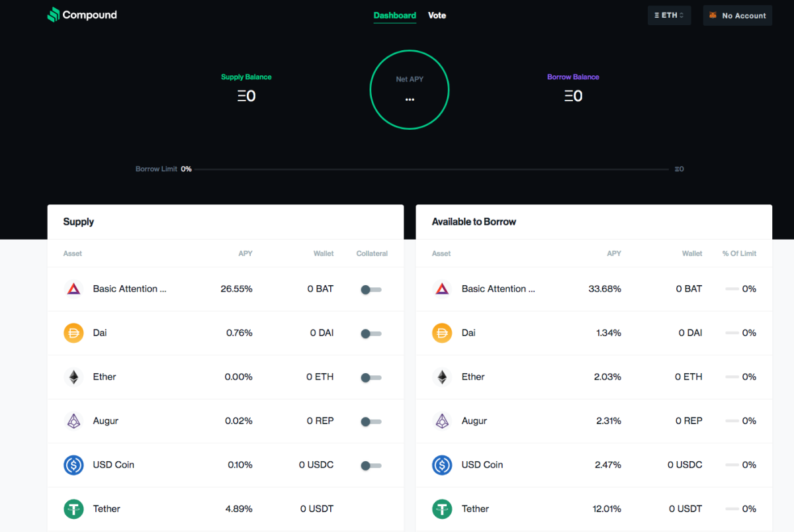Click the Supply panel heading
The width and height of the screenshot is (794, 532).
pos(79,222)
